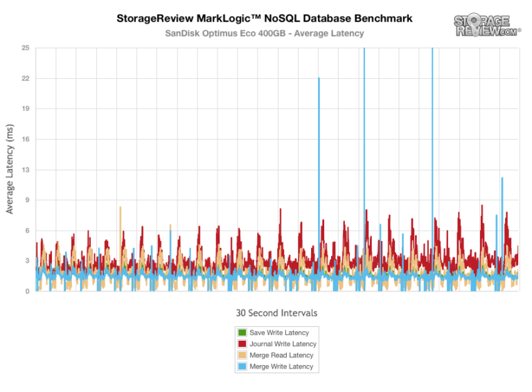The width and height of the screenshot is (532, 392).
Task: Click the '30 Second Intervals' axis label
Action: click(x=276, y=312)
